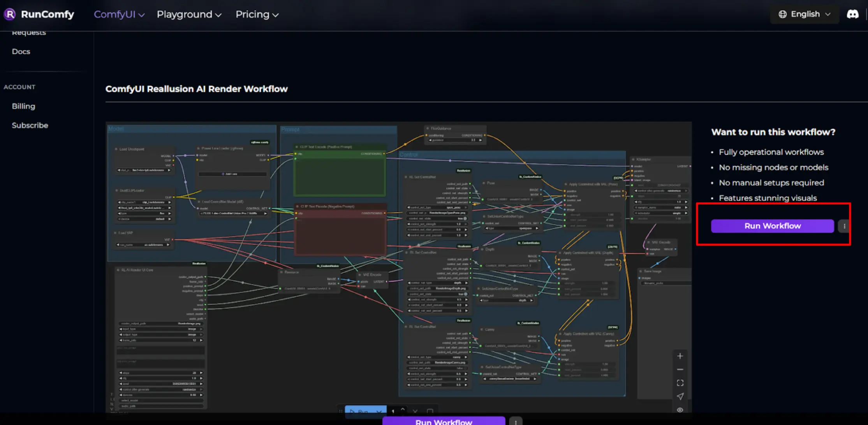Click the large workflow graph preview image
Viewport: 868px width, 425px height.
(398, 267)
